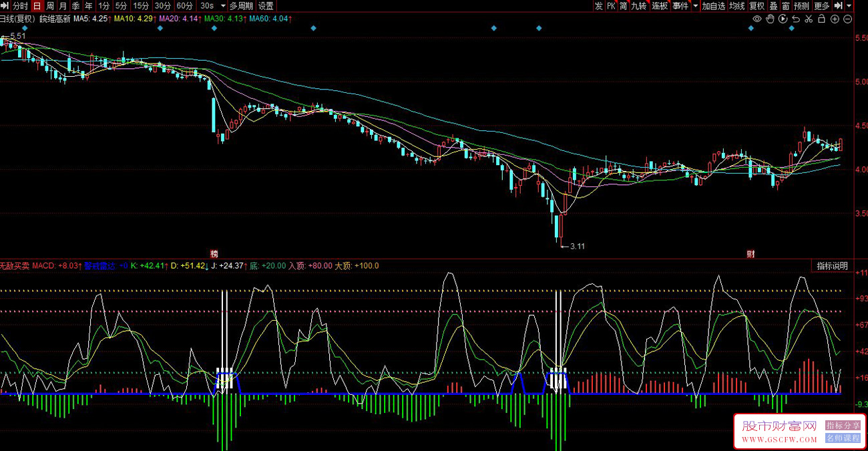Open the 更多 more menu
Screen dimensions: 868x451
coord(822,5)
